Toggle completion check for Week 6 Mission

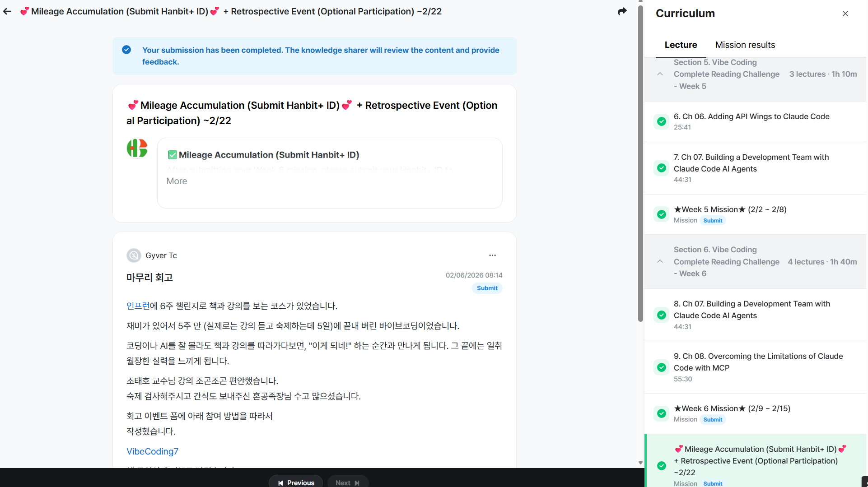[662, 413]
